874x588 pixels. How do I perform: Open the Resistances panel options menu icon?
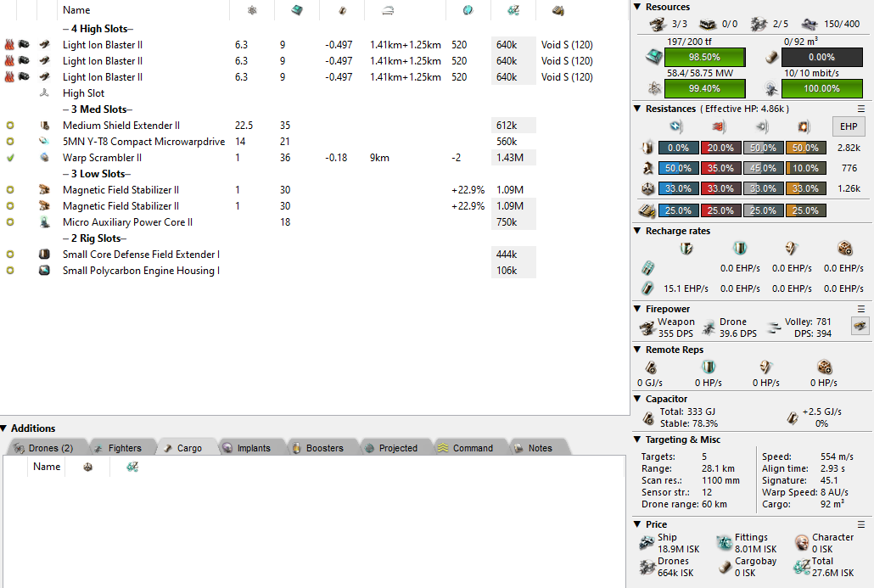[861, 109]
